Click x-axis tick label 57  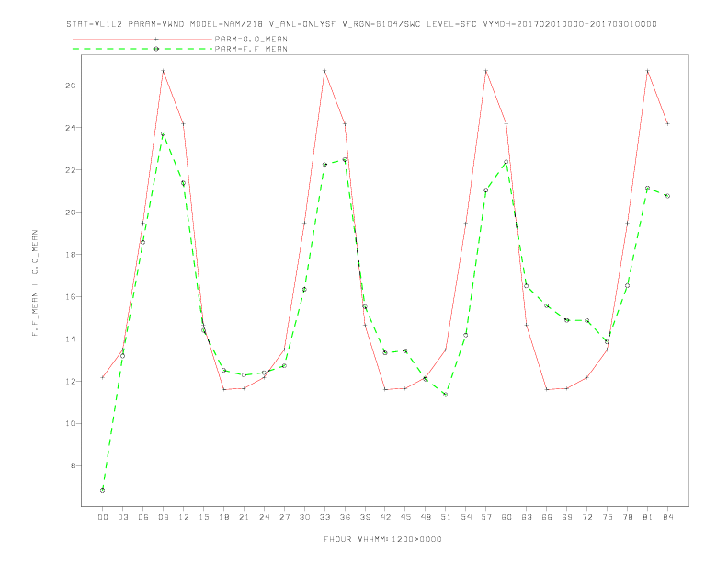pyautogui.click(x=486, y=517)
